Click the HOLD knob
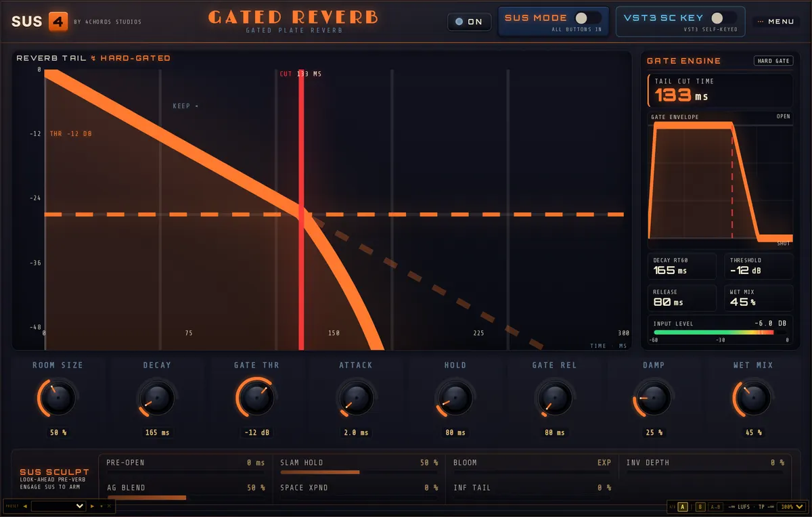812x517 pixels. [x=455, y=399]
